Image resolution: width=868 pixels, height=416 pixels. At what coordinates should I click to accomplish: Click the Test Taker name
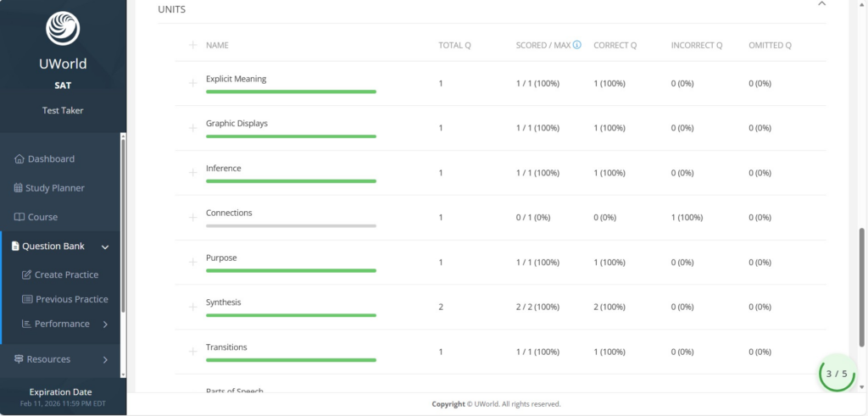[63, 111]
